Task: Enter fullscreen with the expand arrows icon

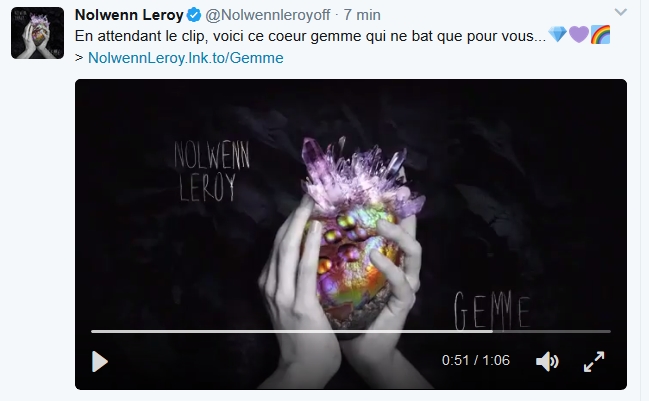Action: point(594,362)
